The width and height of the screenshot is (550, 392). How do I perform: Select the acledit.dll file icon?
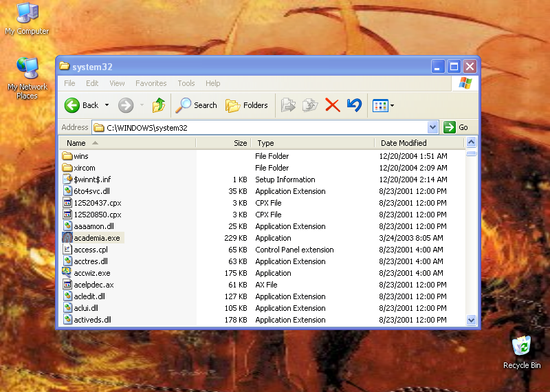click(x=67, y=296)
